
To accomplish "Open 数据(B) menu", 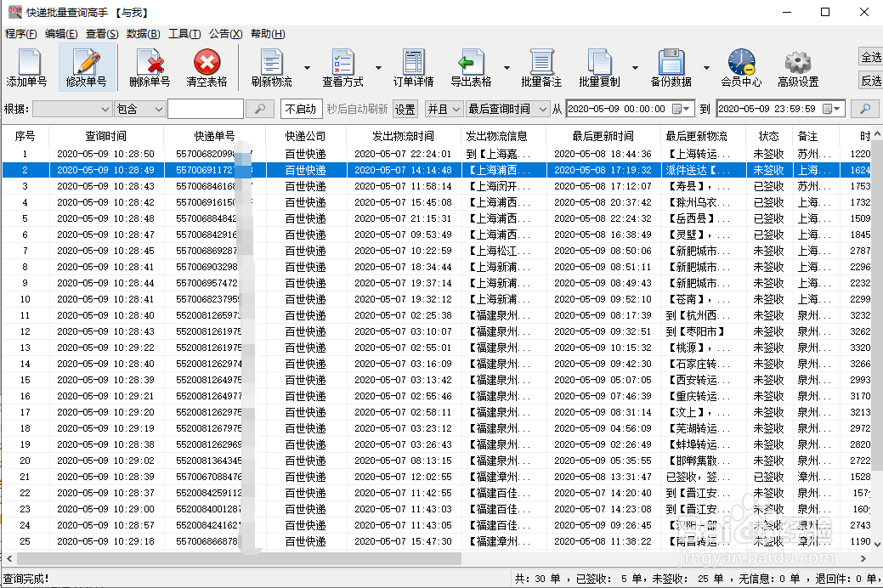I will (x=143, y=34).
